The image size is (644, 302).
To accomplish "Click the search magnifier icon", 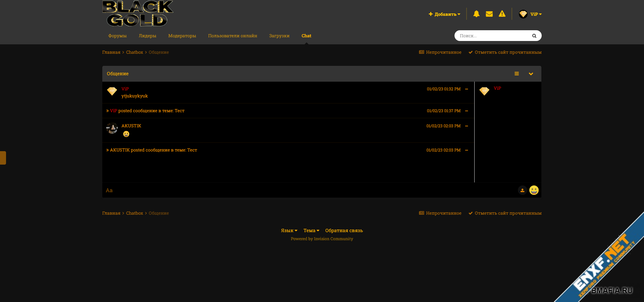I will (534, 36).
